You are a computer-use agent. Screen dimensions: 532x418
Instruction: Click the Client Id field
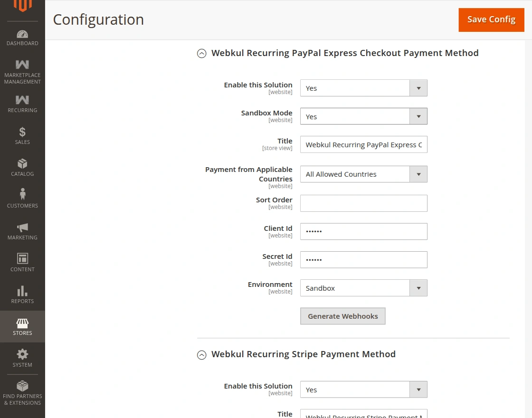click(x=364, y=231)
